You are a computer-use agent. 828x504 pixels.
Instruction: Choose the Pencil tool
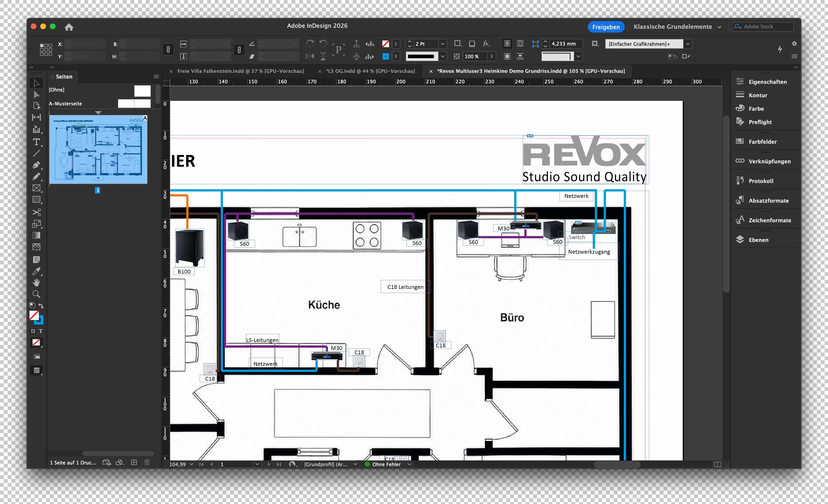tap(36, 176)
